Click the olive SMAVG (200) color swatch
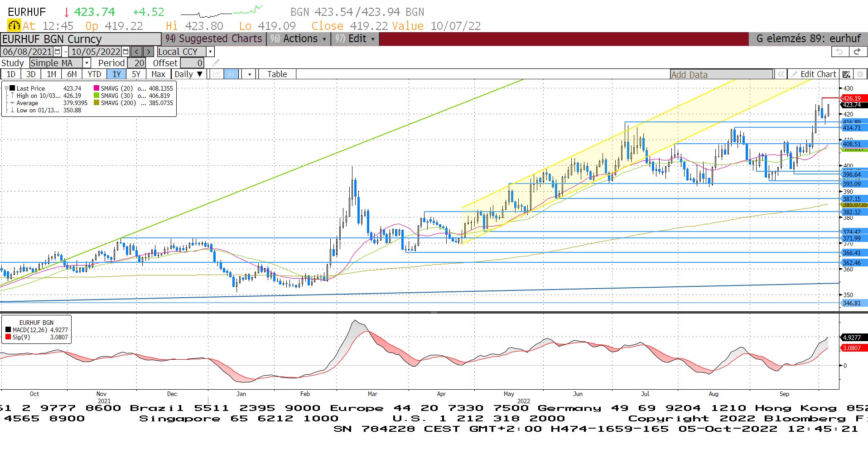The height and width of the screenshot is (454, 868). coord(96,103)
